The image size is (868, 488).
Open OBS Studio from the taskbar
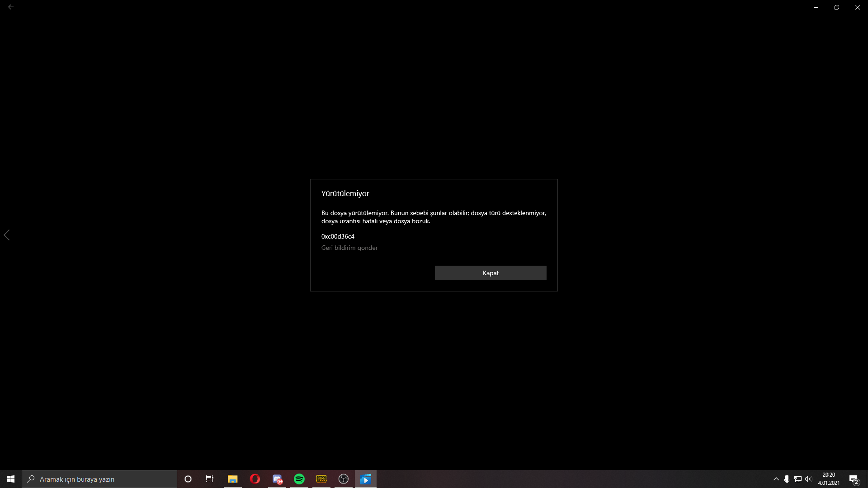pyautogui.click(x=344, y=479)
